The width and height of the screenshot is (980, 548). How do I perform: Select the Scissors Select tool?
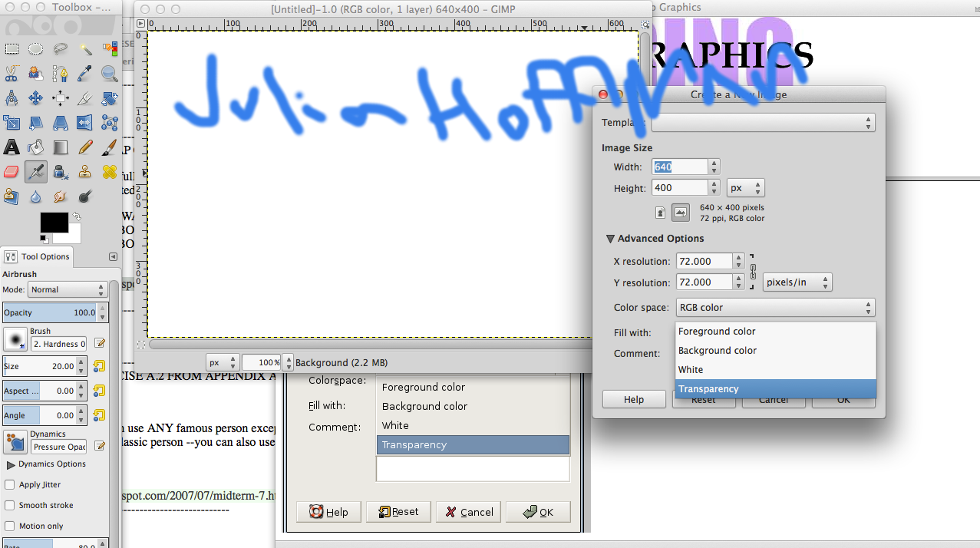[12, 74]
